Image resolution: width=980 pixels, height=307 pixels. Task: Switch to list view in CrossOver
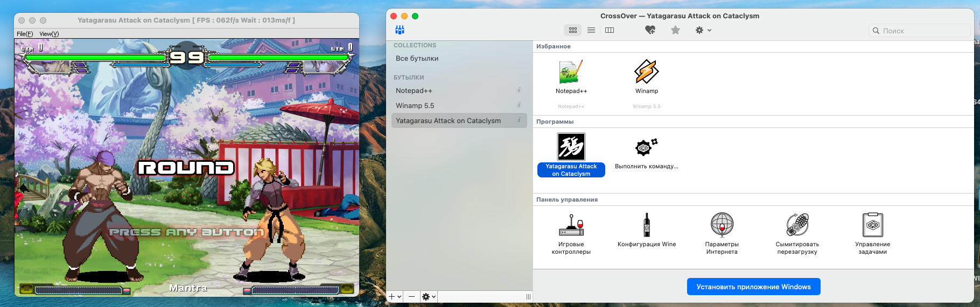point(591,30)
